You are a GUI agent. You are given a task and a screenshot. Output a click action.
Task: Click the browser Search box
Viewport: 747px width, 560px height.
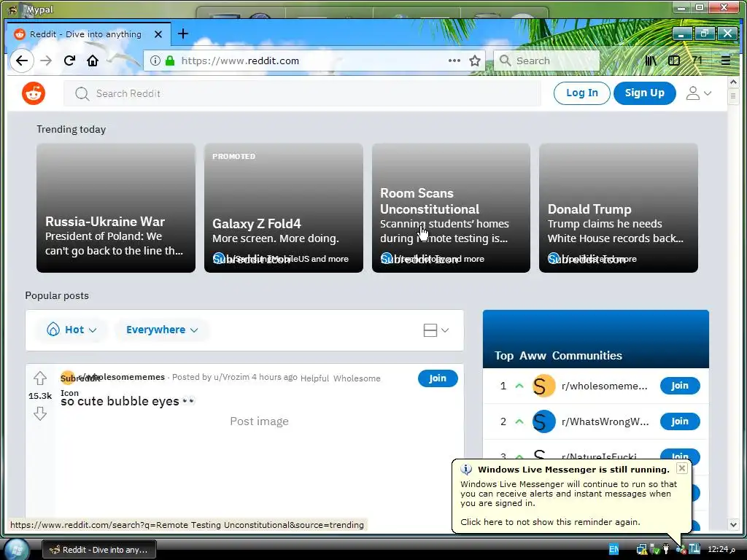pos(546,61)
